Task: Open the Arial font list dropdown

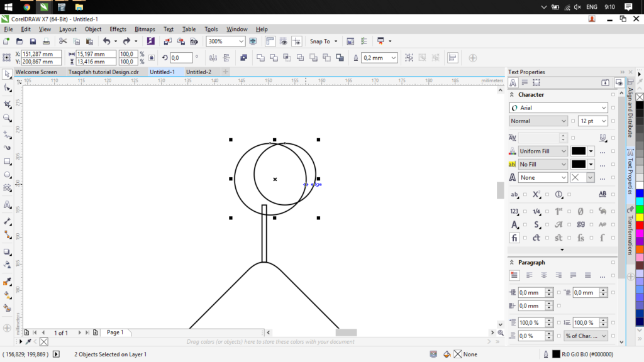Action: pyautogui.click(x=603, y=108)
